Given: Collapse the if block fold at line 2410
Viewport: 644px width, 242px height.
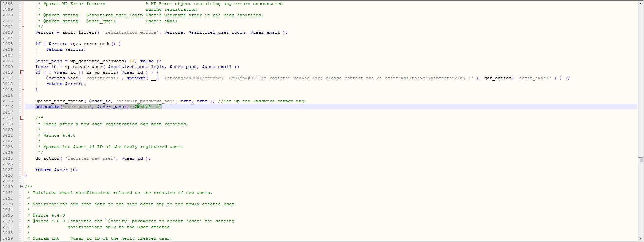Looking at the screenshot, I should (x=22, y=72).
